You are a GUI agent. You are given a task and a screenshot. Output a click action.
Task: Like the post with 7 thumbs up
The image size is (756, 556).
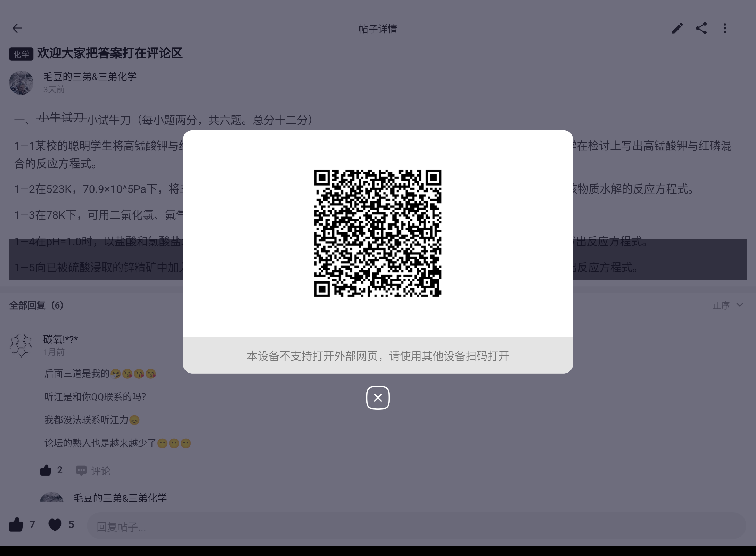[x=22, y=524]
